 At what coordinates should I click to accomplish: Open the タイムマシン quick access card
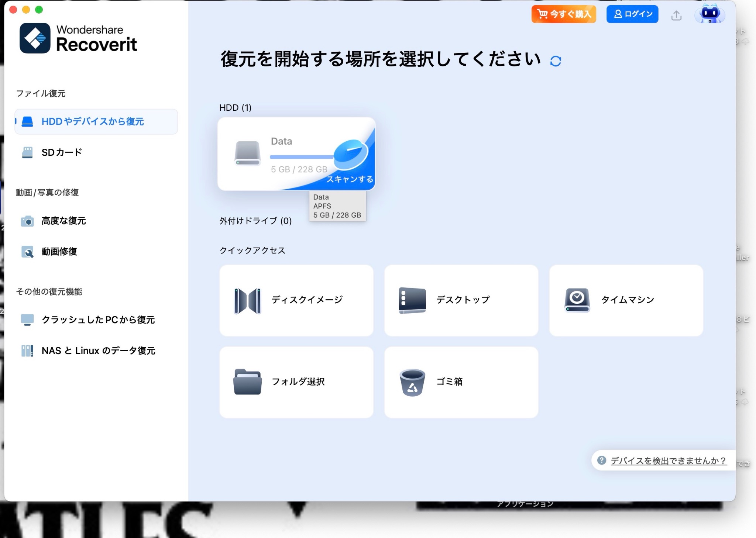click(626, 300)
